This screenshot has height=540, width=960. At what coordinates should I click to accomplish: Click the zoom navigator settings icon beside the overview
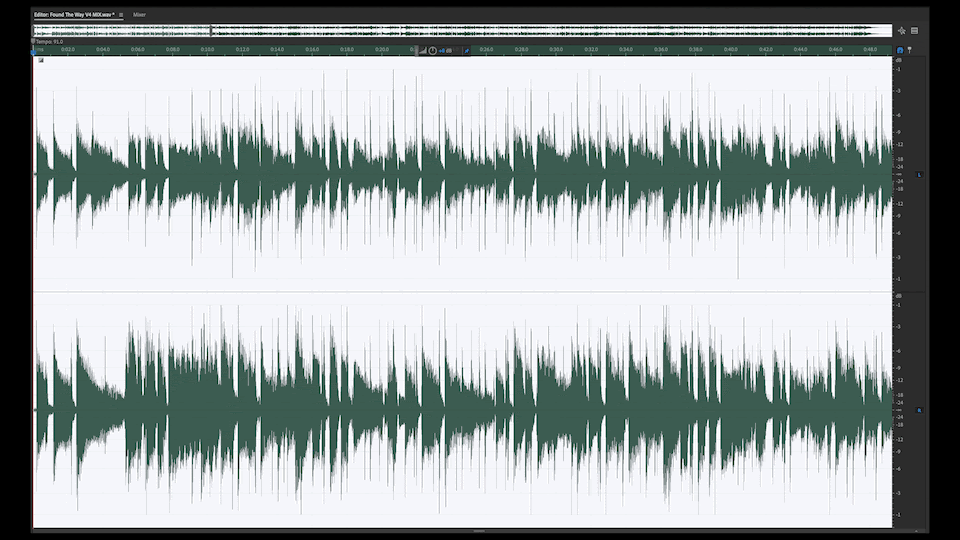point(902,31)
